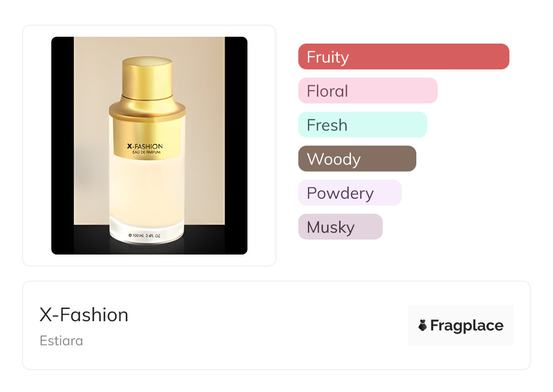
Task: Click the 100 ML marking on bottle base
Action: point(147,235)
